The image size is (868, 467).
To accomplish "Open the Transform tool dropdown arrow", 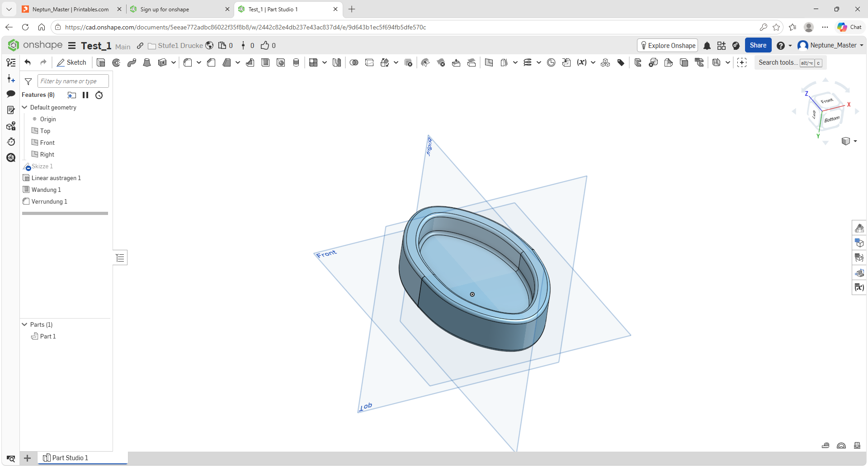I will 396,62.
